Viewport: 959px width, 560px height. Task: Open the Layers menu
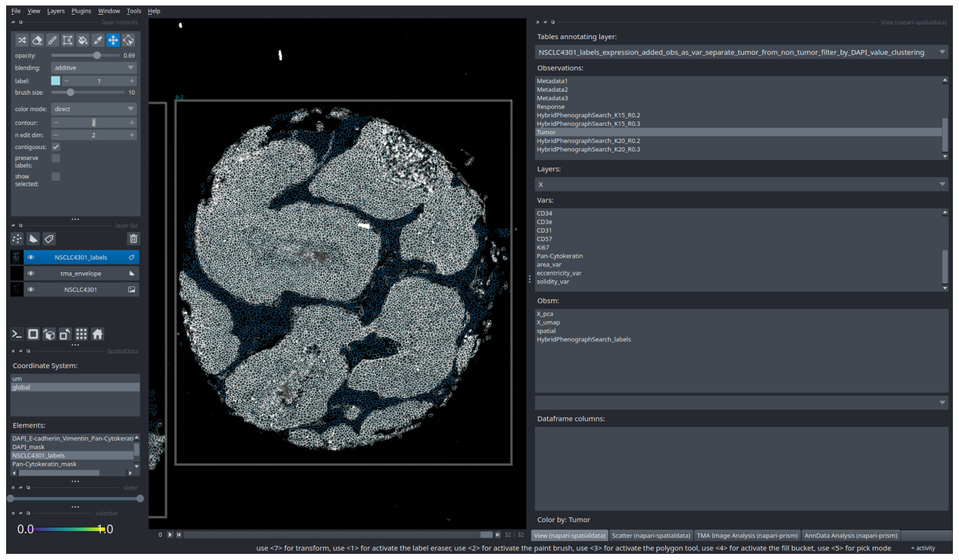point(56,11)
